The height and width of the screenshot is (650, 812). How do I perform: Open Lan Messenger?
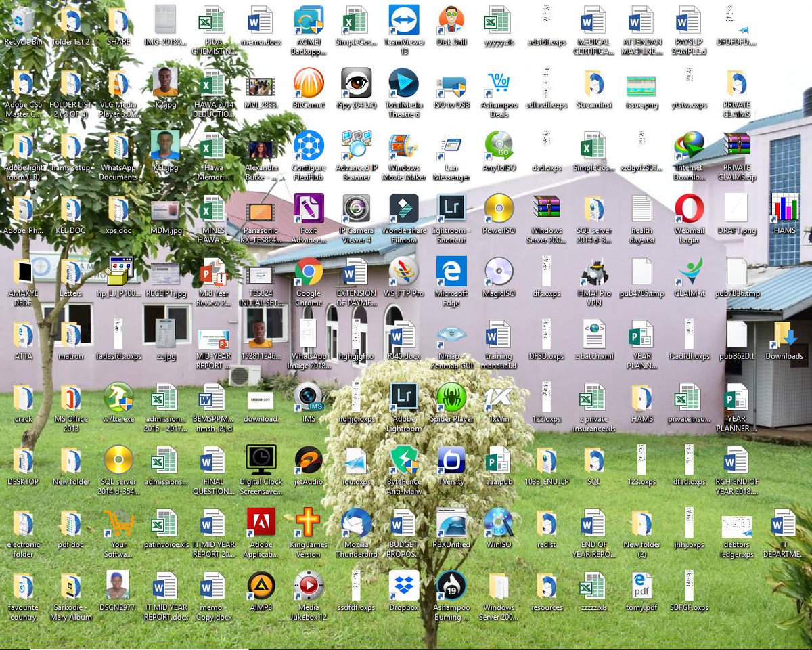tap(451, 146)
